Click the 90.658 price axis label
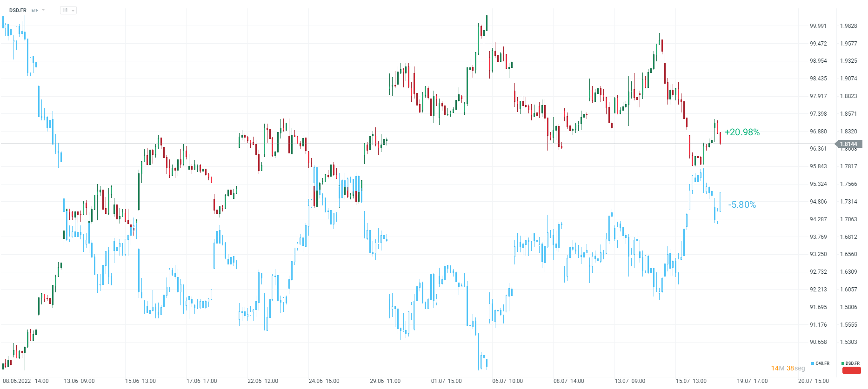Viewport: 868px width, 389px height. [818, 342]
